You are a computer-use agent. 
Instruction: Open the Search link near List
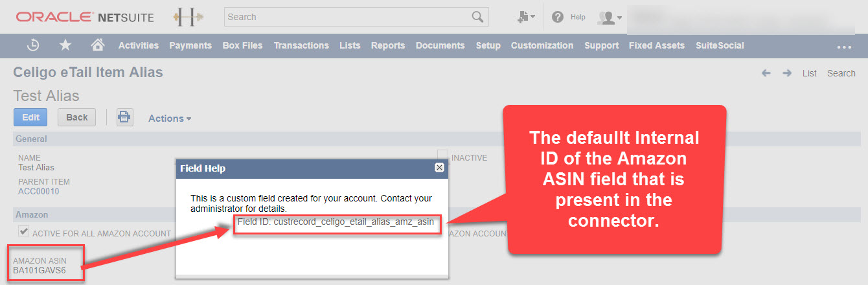841,73
